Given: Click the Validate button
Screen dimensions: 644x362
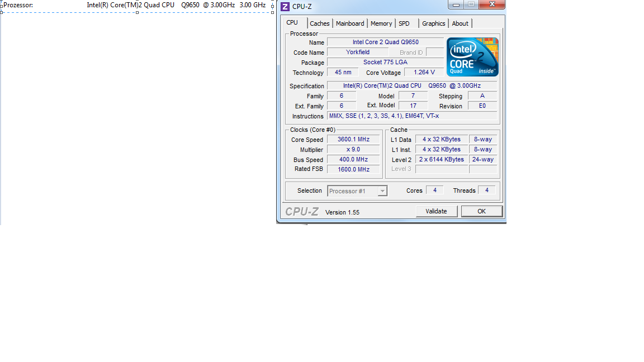Looking at the screenshot, I should [436, 211].
